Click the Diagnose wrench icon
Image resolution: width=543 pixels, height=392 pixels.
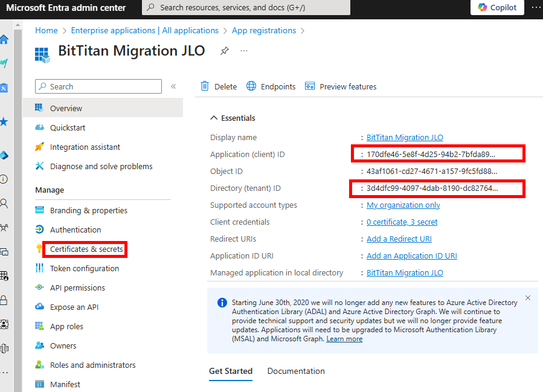[x=39, y=166]
